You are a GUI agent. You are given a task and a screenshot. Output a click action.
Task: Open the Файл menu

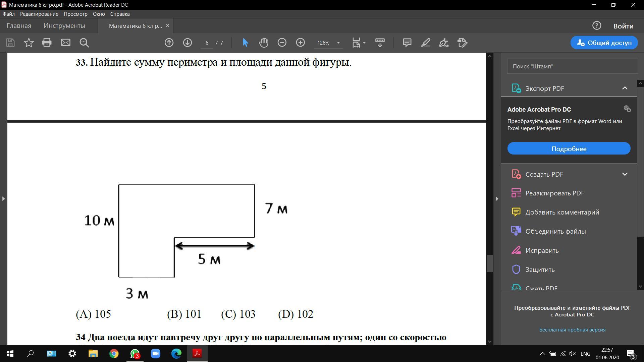click(9, 14)
